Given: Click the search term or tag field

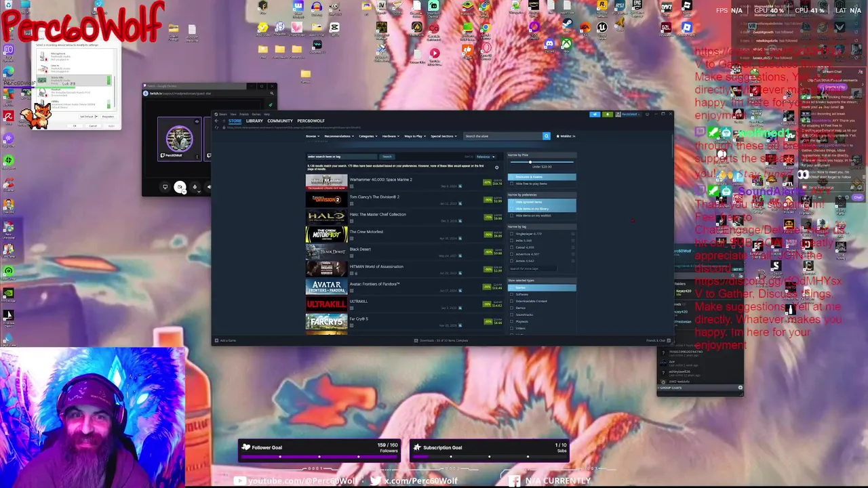Looking at the screenshot, I should (x=342, y=157).
